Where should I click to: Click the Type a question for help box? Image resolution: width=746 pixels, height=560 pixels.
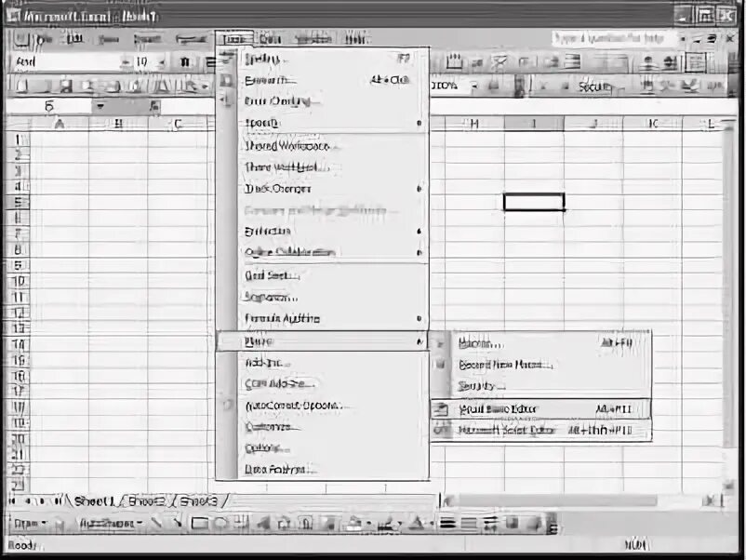tap(613, 38)
